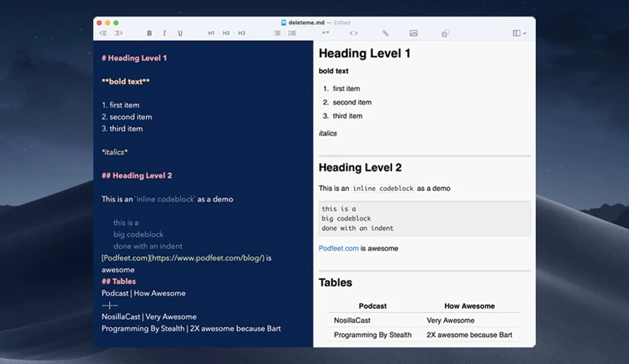This screenshot has height=364, width=629.
Task: Insert a bulleted list from the toolbar
Action: click(277, 33)
